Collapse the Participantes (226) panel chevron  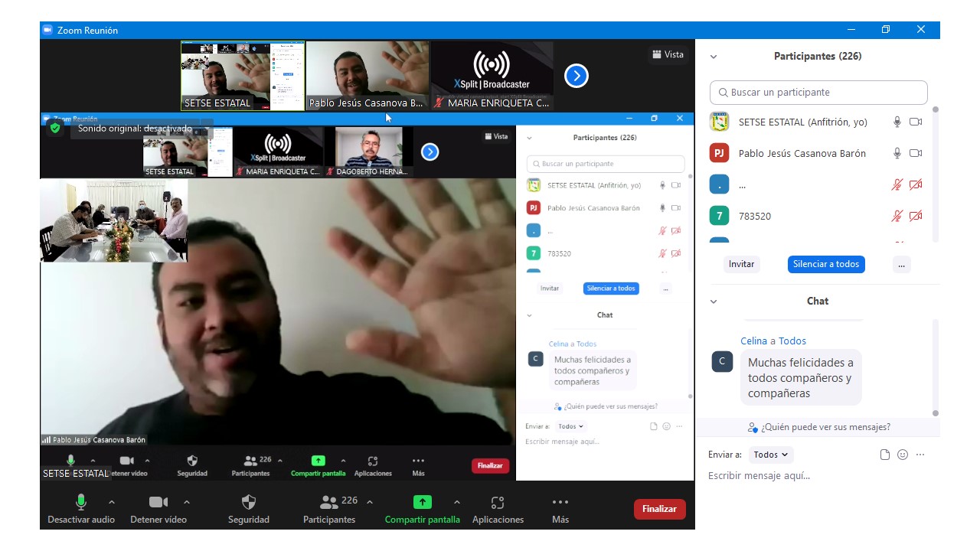pyautogui.click(x=714, y=57)
